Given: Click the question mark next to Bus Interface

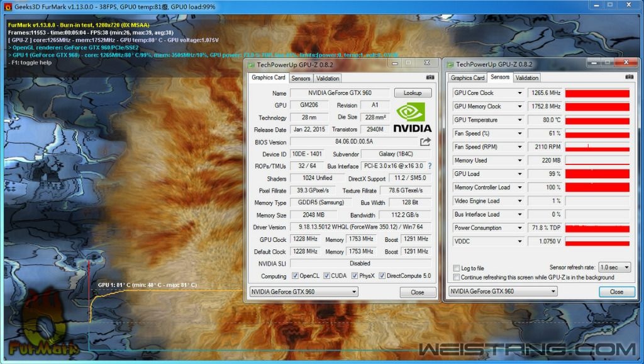Looking at the screenshot, I should (430, 166).
